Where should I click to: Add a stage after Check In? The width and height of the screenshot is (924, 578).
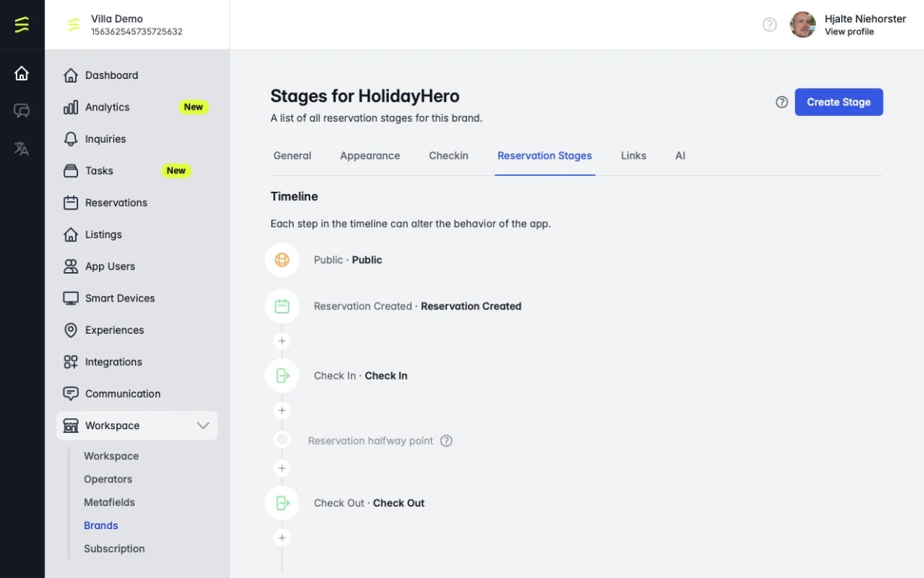(x=282, y=410)
